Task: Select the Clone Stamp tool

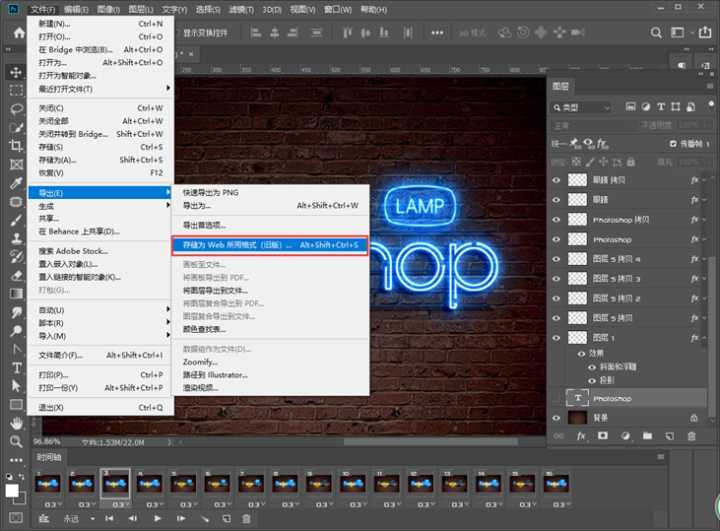Action: 16,238
